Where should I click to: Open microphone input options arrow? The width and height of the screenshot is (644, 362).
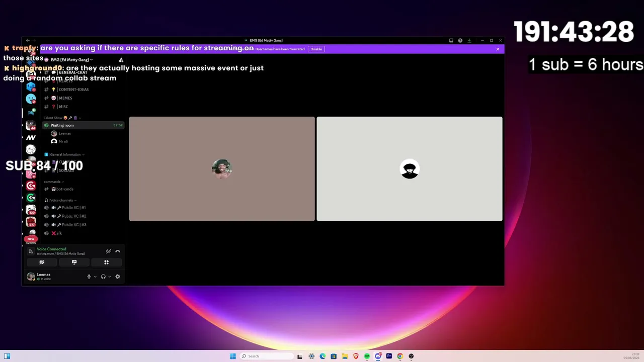(x=95, y=277)
